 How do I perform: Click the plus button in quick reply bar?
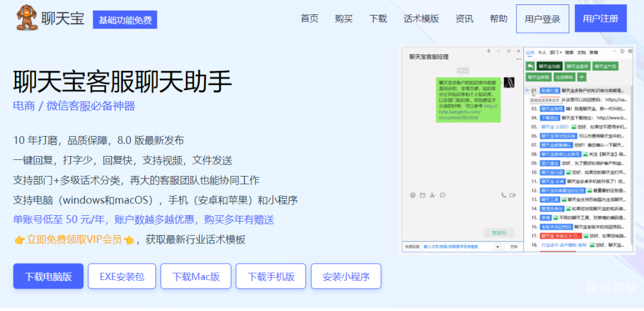[x=497, y=246]
